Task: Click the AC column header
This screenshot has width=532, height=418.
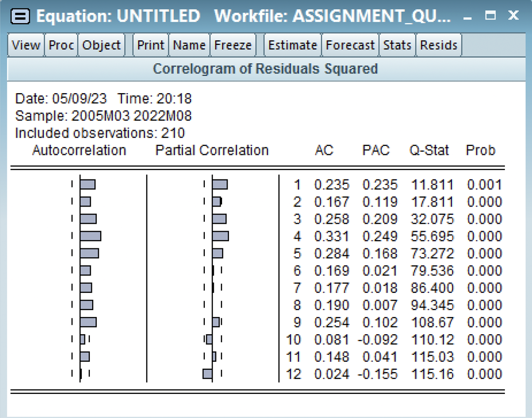Action: tap(324, 150)
